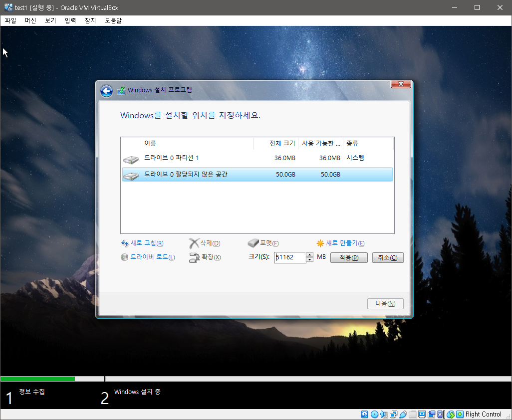Open the 입력 menu

point(70,20)
